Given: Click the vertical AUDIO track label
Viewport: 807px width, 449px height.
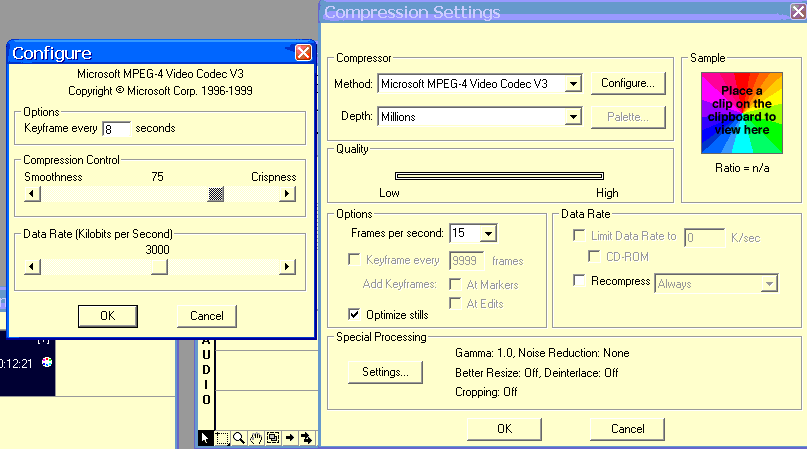Looking at the screenshot, I should coord(206,369).
